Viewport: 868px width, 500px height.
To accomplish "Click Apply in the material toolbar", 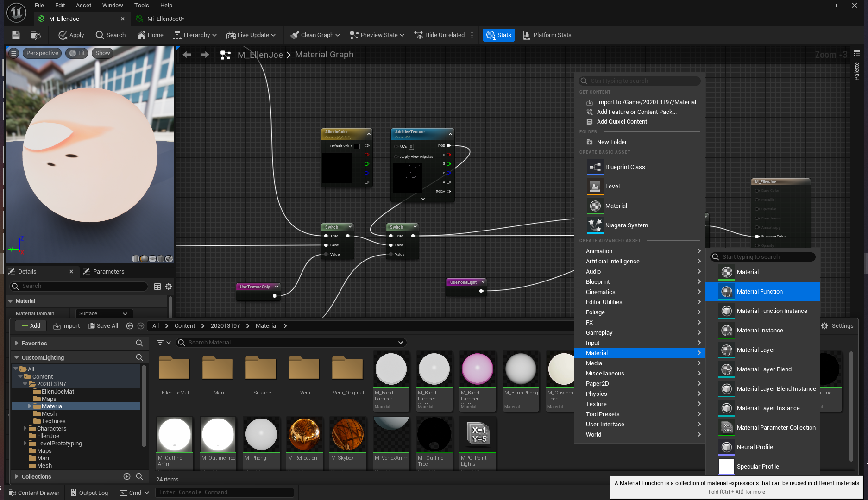I will (x=71, y=35).
